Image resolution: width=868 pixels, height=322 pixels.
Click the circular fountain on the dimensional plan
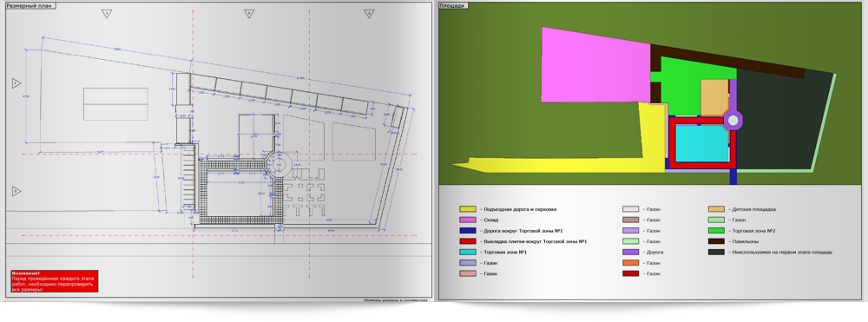279,165
